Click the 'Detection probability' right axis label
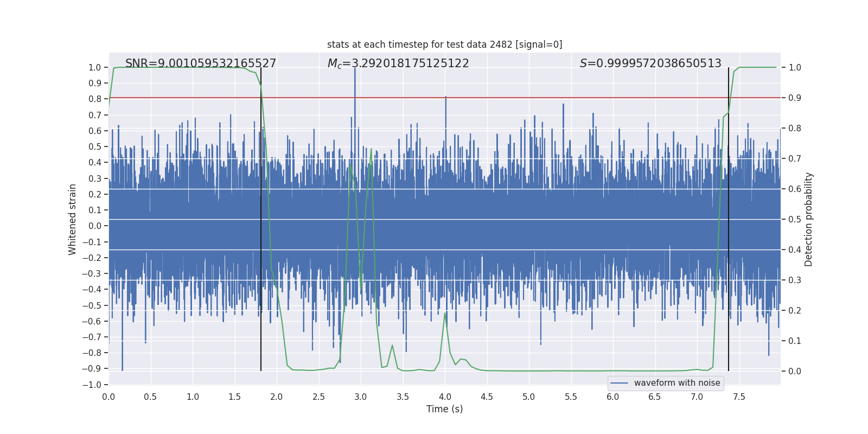 coord(809,219)
